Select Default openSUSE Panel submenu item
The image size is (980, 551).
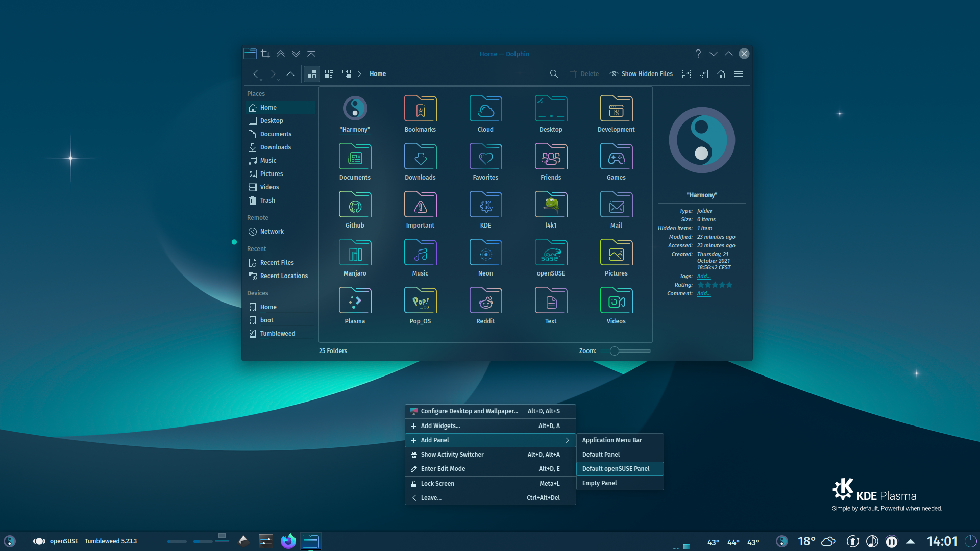click(620, 469)
